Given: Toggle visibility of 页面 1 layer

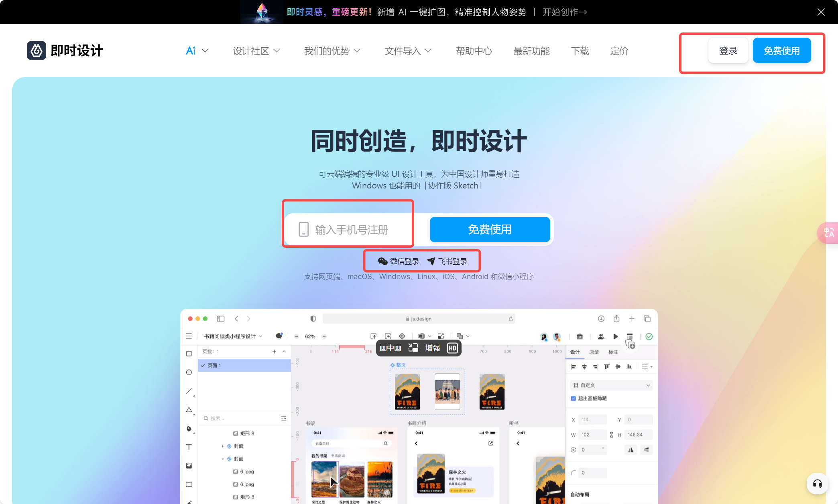Looking at the screenshot, I should [203, 364].
